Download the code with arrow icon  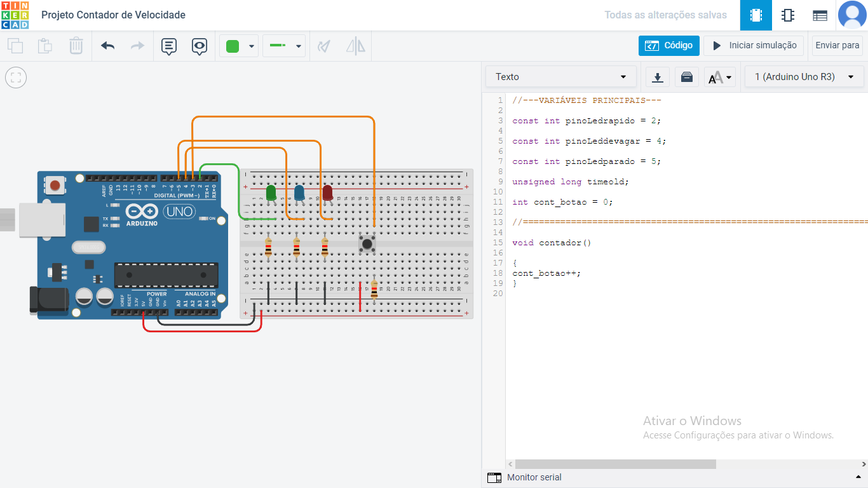point(658,77)
